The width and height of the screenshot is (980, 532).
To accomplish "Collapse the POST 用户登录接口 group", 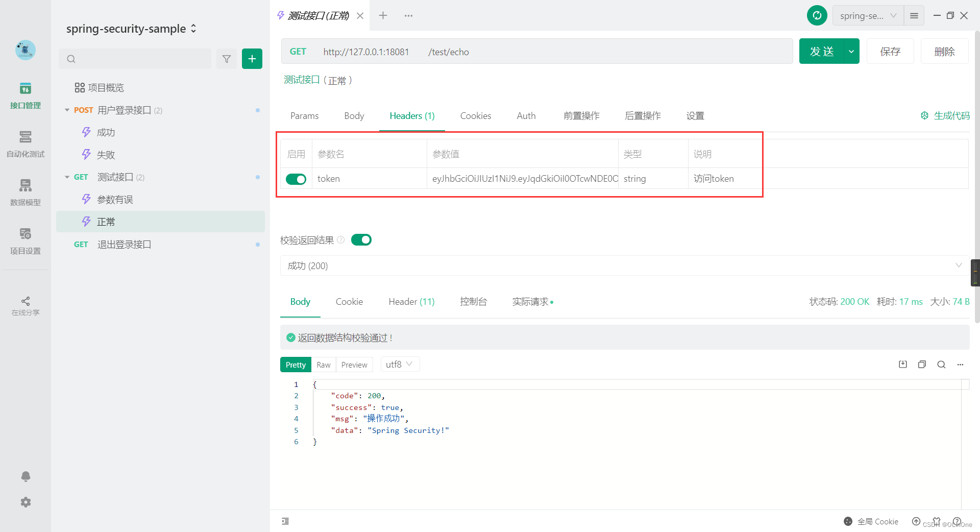I will pyautogui.click(x=67, y=110).
